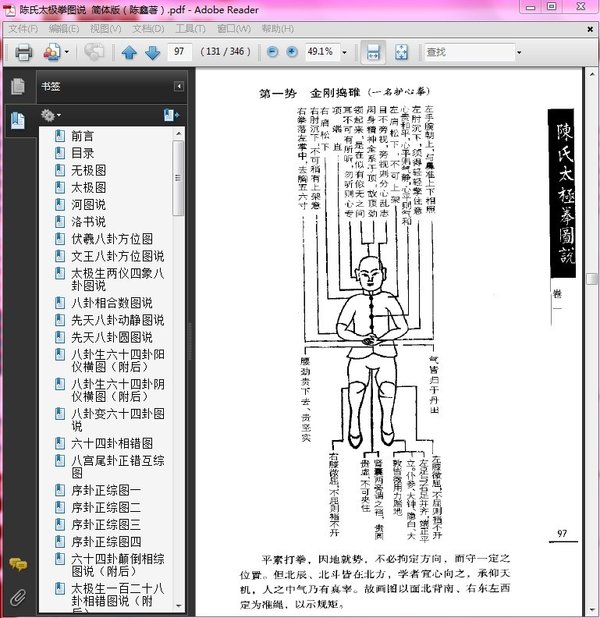Click the print icon in the toolbar
This screenshot has width=600, height=618.
[24, 52]
